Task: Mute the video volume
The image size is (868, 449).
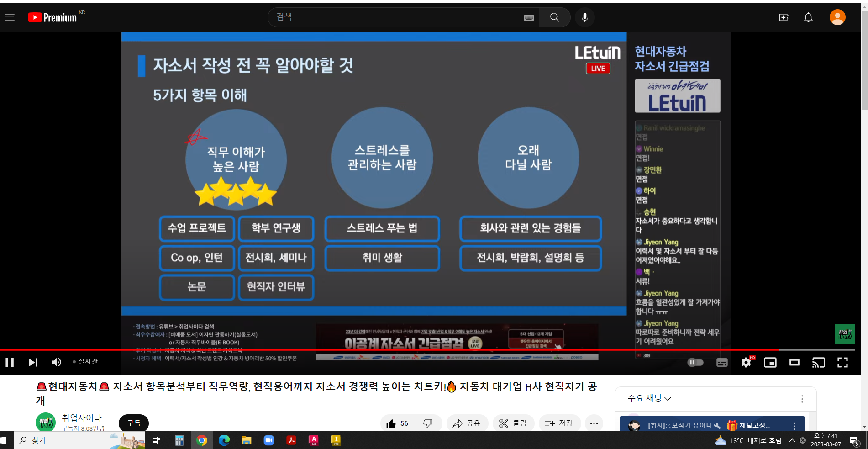Action: click(56, 362)
